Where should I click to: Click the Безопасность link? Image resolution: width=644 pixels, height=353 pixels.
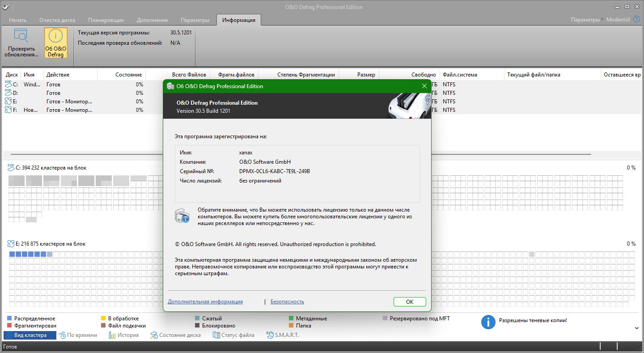tap(287, 302)
